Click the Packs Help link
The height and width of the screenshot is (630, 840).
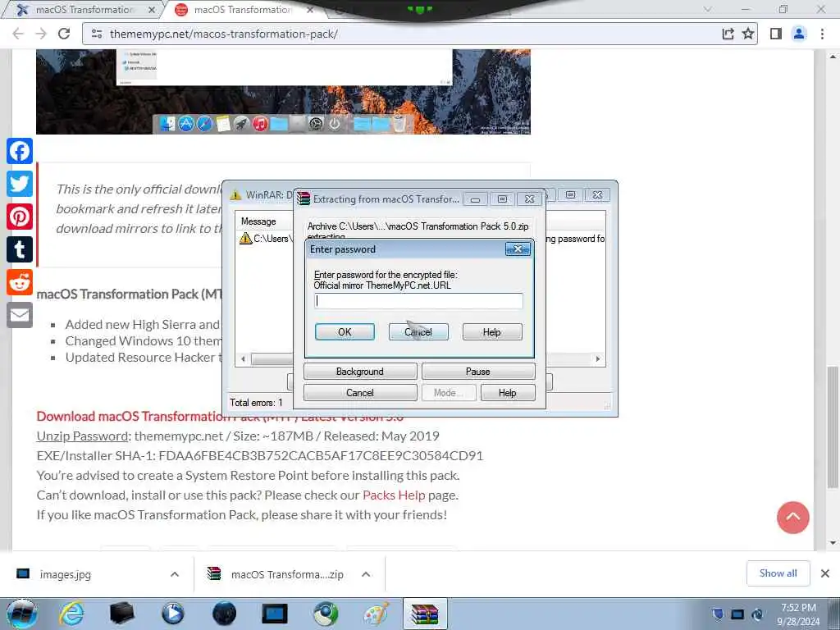pos(394,495)
